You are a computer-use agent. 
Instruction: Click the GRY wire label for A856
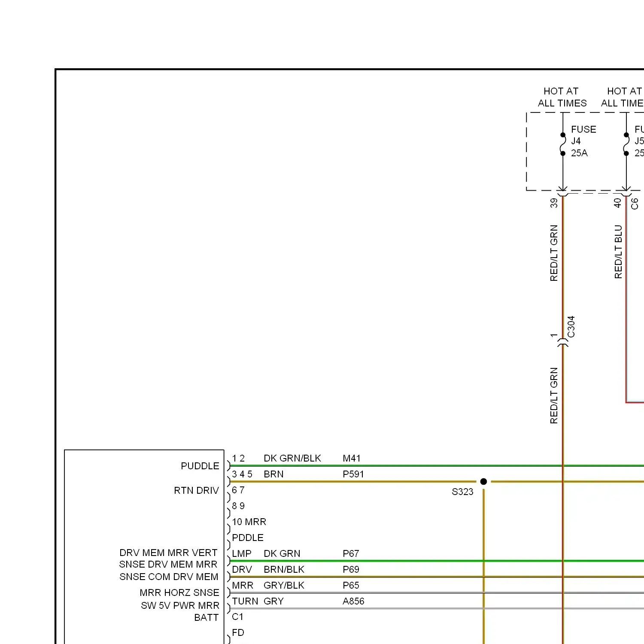click(273, 601)
